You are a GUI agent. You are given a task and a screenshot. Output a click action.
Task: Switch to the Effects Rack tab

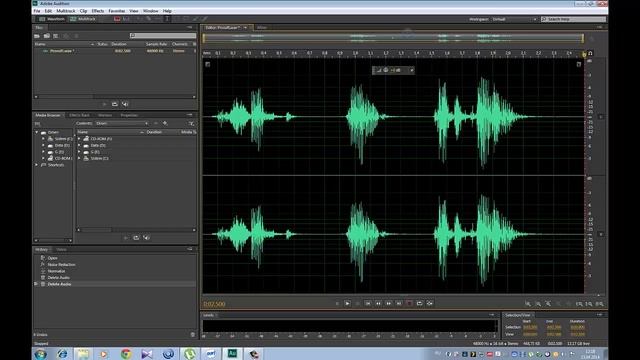[x=79, y=116]
